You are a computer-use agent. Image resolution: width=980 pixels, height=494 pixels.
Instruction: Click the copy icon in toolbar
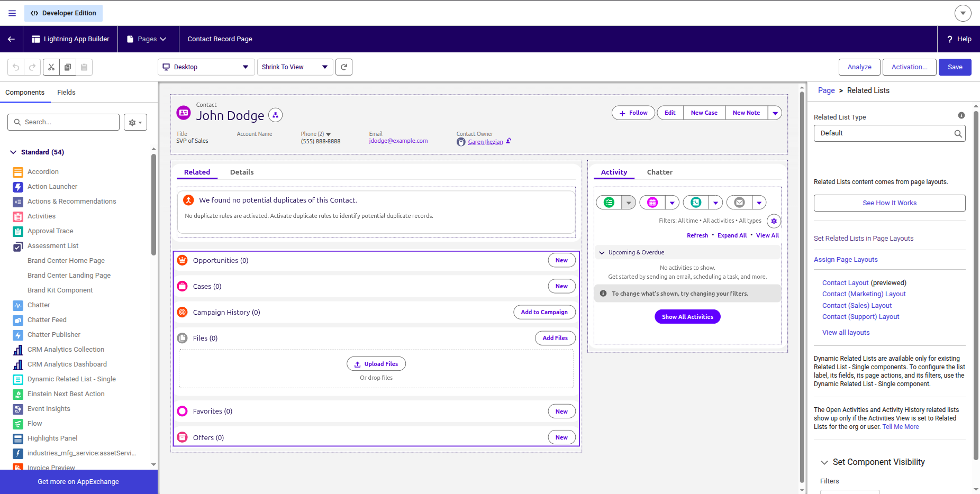tap(68, 67)
